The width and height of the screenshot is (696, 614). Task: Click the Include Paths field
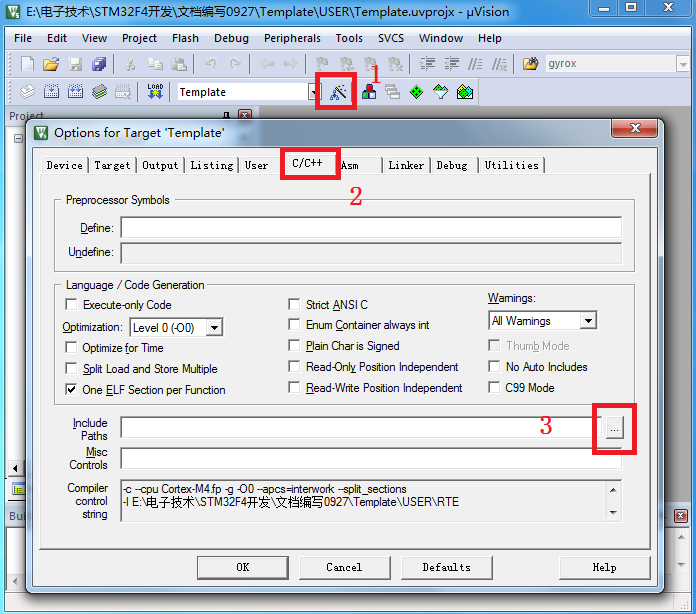pos(361,428)
